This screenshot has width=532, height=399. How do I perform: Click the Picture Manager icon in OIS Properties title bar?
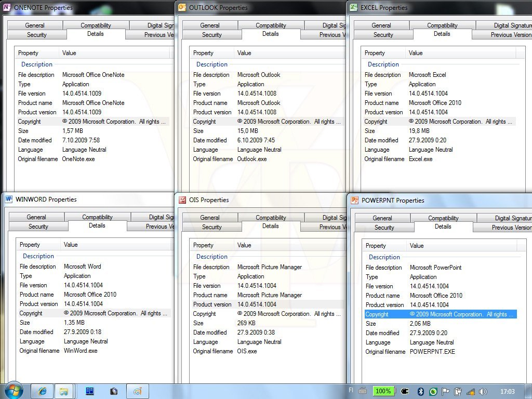tap(182, 200)
